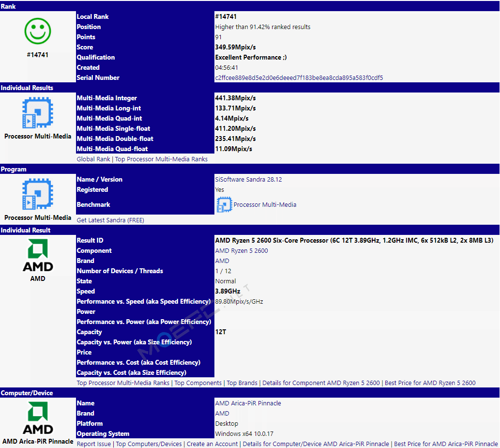500x448 pixels.
Task: Click the Registered value 'Yes'
Action: [219, 189]
